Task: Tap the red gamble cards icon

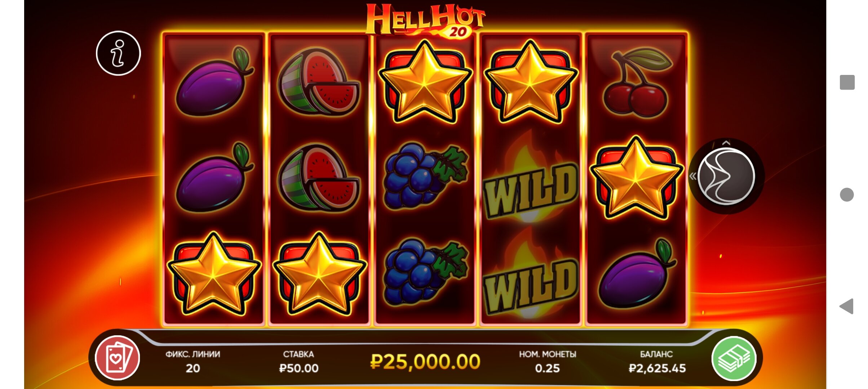Action: (x=117, y=358)
